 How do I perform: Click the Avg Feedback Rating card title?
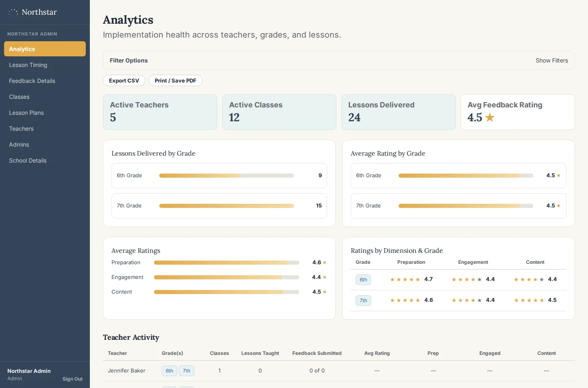click(x=505, y=105)
